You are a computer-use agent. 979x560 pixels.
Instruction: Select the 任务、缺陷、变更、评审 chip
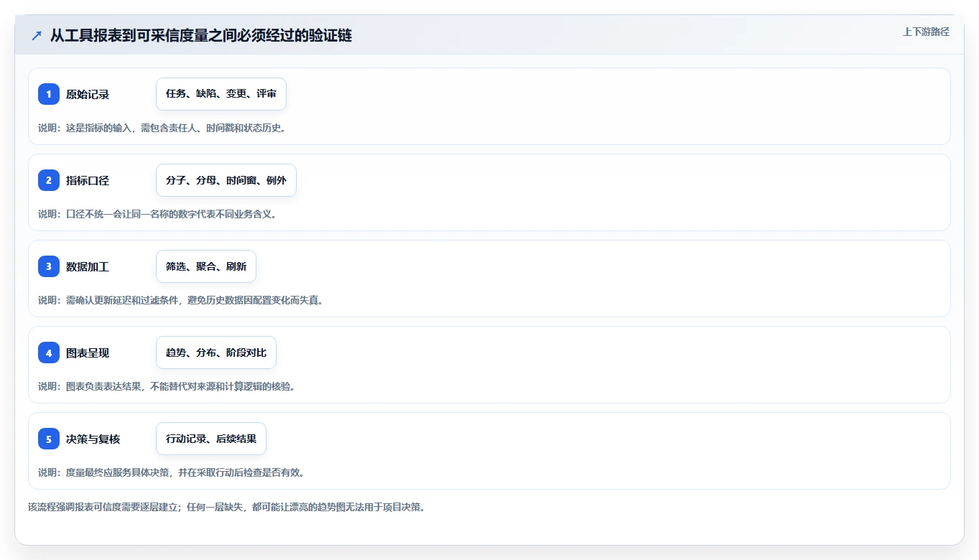(221, 94)
